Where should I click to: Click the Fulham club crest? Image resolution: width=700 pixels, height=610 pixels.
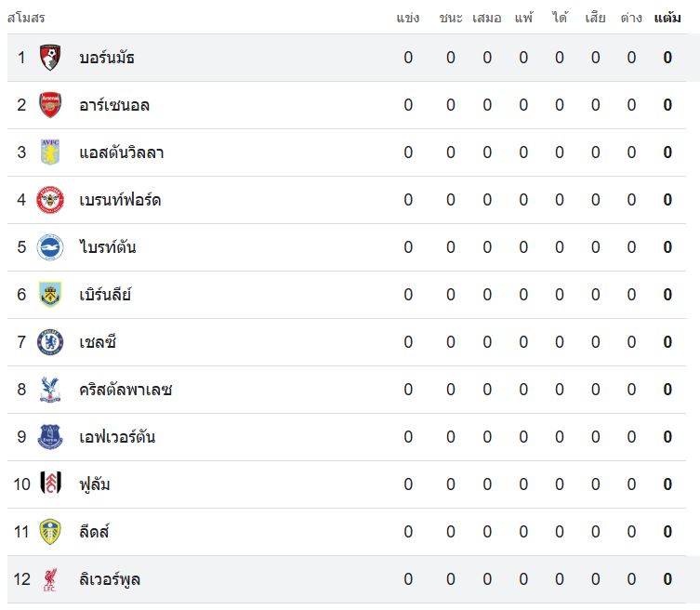(50, 484)
